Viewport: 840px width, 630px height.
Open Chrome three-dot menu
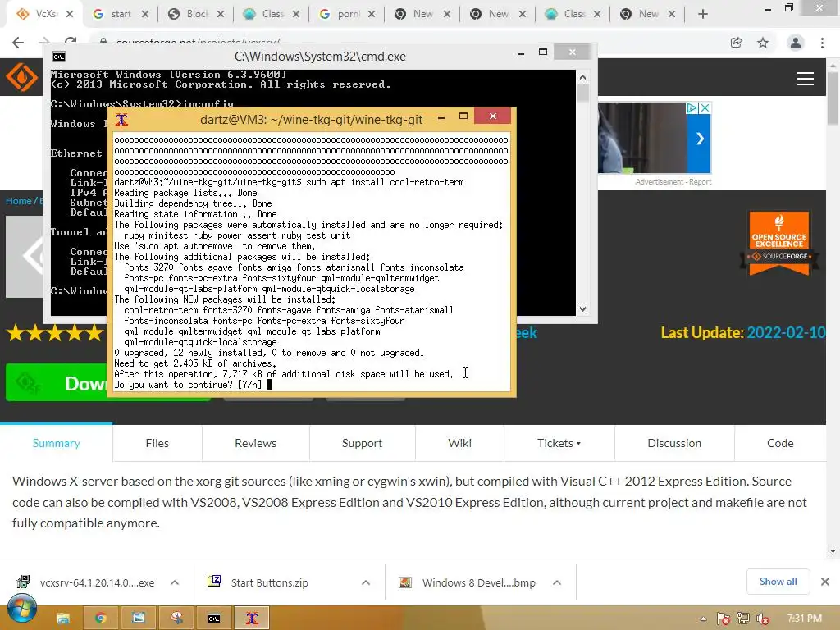822,43
